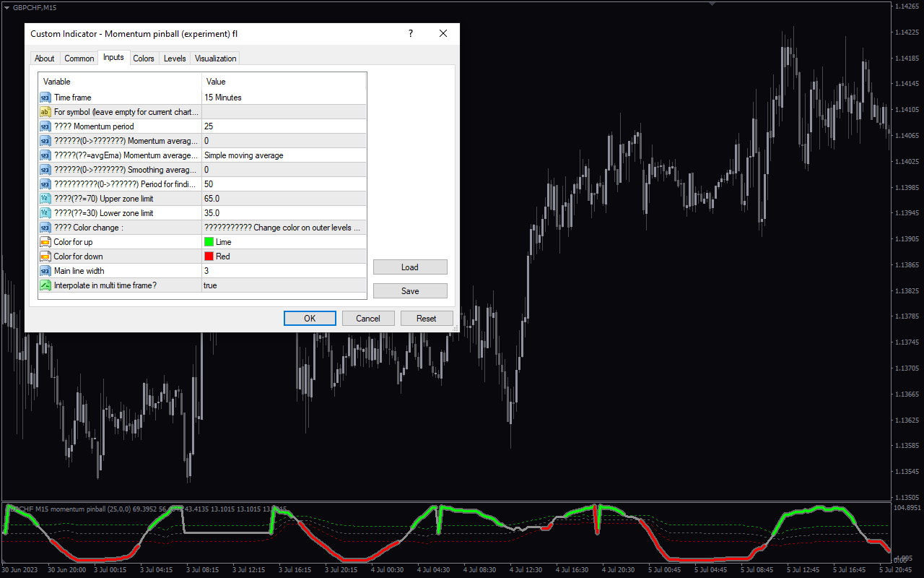Viewport: 924px width, 578px height.
Task: Click the Reset button
Action: (427, 318)
